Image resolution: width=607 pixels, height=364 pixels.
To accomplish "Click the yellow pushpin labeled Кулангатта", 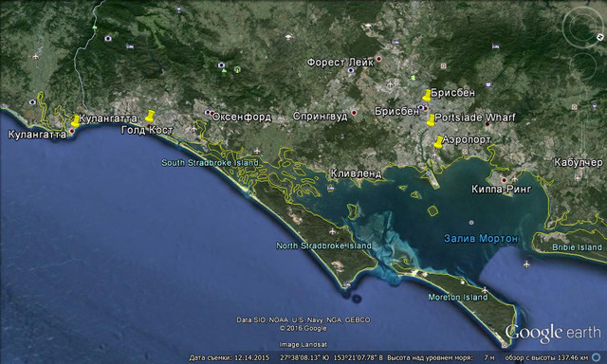I will pos(76,120).
